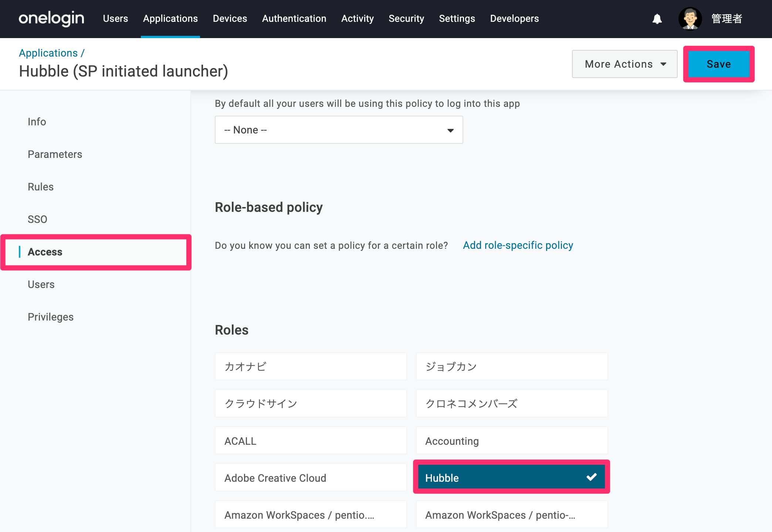This screenshot has width=772, height=532.
Task: Open the Applications top menu
Action: [x=170, y=18]
